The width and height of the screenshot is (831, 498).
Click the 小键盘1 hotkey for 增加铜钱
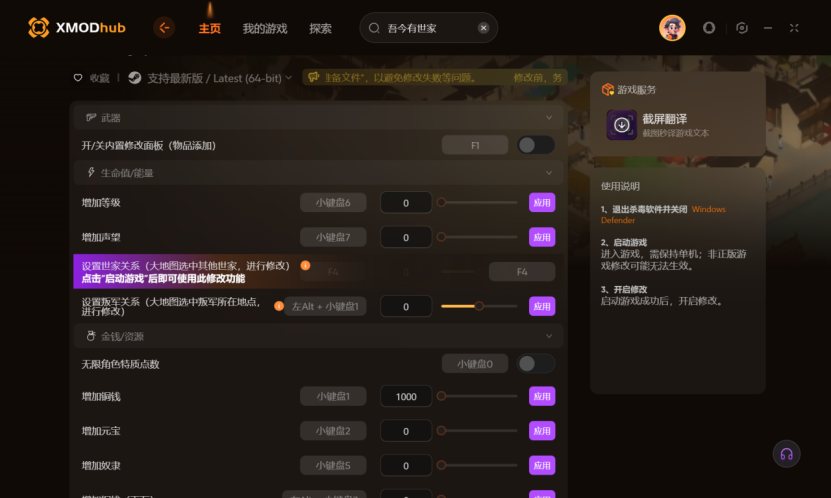point(333,396)
